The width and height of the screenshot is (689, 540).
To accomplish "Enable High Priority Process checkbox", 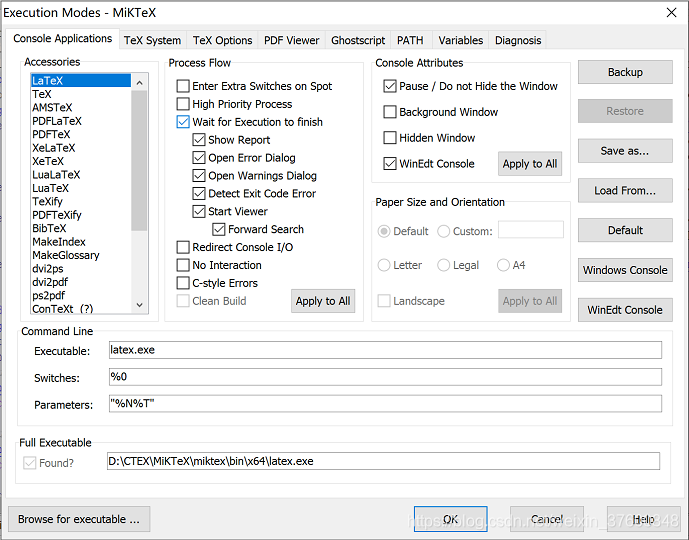I will point(183,104).
